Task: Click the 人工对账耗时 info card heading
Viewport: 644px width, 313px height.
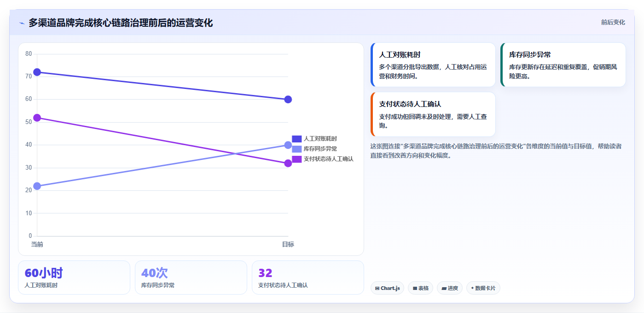Action: 400,55
